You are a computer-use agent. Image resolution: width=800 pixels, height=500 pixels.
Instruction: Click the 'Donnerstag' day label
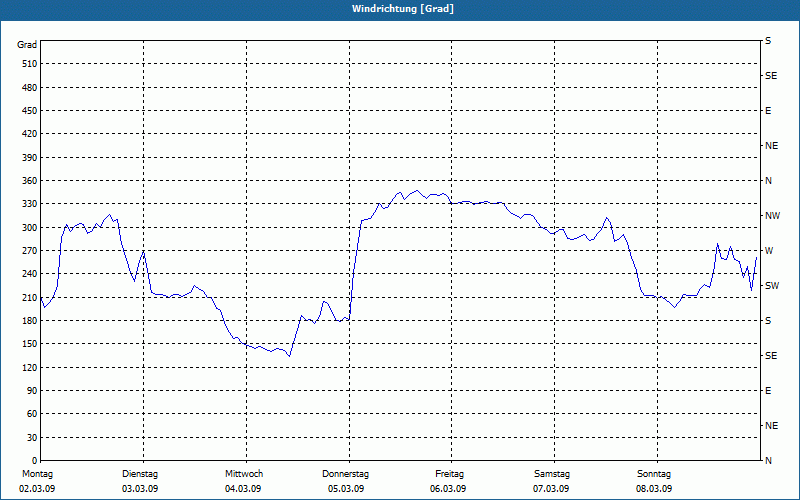(345, 474)
